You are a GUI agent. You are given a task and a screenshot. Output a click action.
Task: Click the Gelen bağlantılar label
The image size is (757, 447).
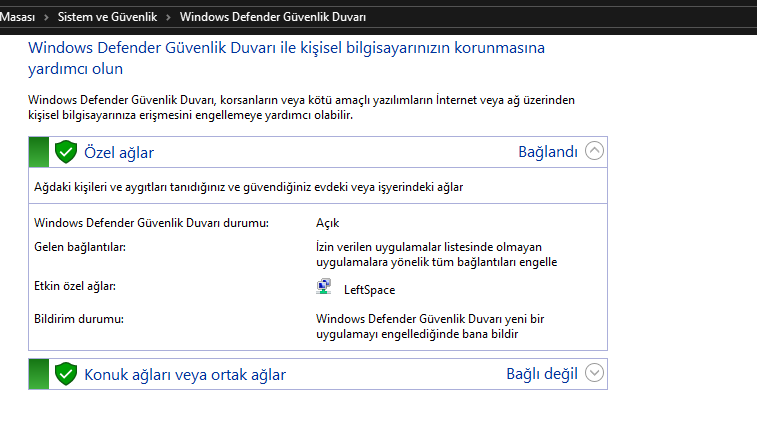pyautogui.click(x=80, y=247)
